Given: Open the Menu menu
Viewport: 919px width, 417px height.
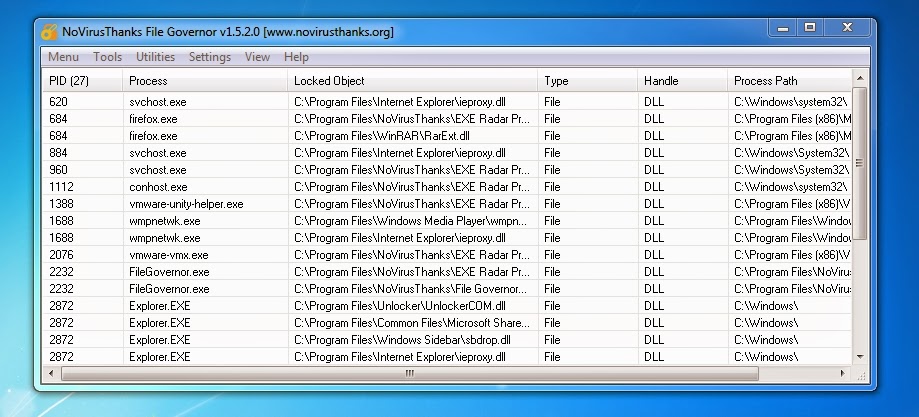Looking at the screenshot, I should 63,57.
